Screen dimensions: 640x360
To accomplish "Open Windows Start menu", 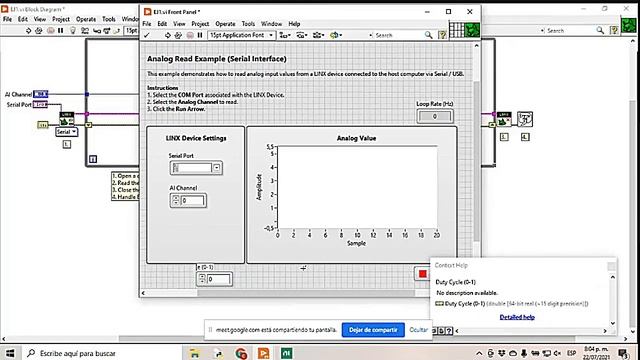I will (10, 353).
